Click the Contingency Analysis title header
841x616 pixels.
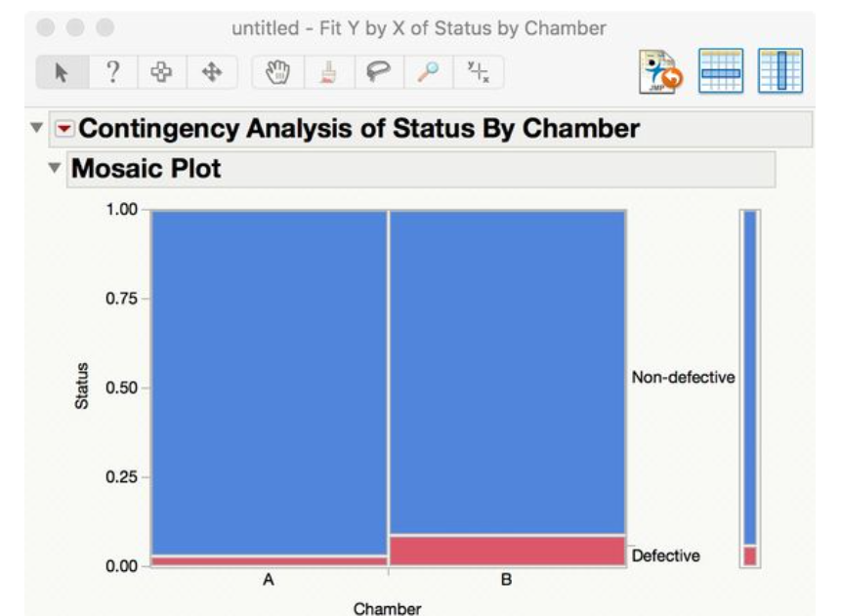359,128
